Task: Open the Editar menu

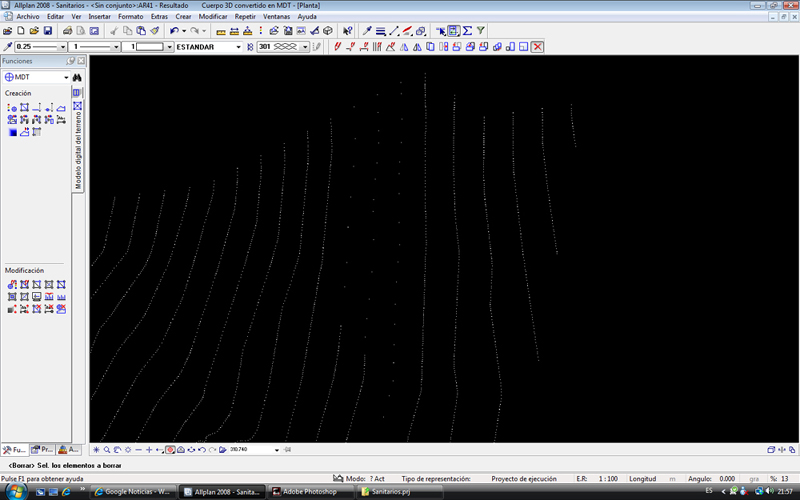Action: (56, 17)
